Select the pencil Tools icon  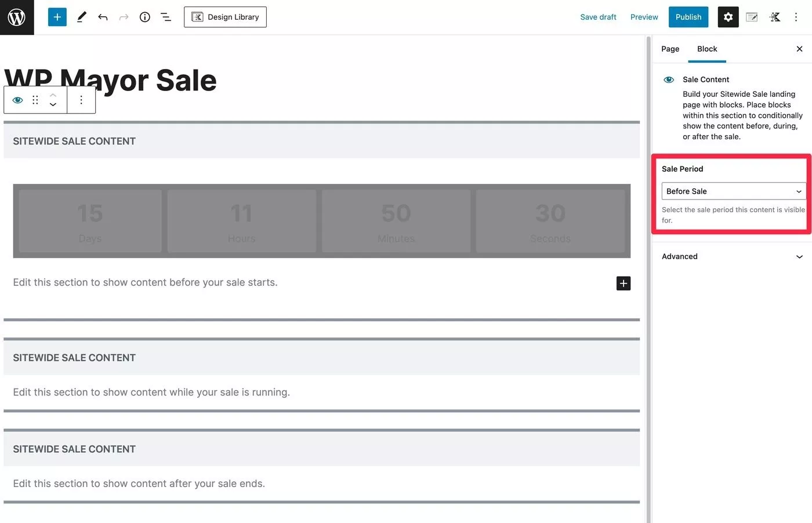click(82, 17)
